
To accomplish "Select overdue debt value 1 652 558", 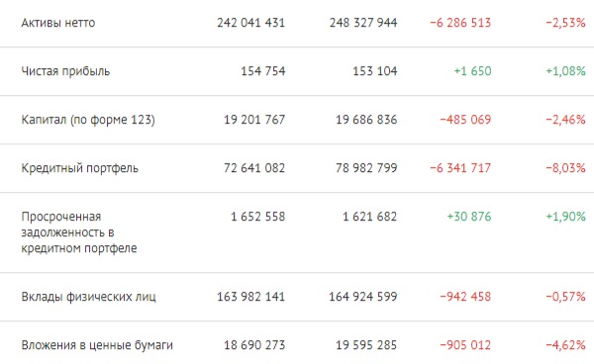I will point(257,217).
